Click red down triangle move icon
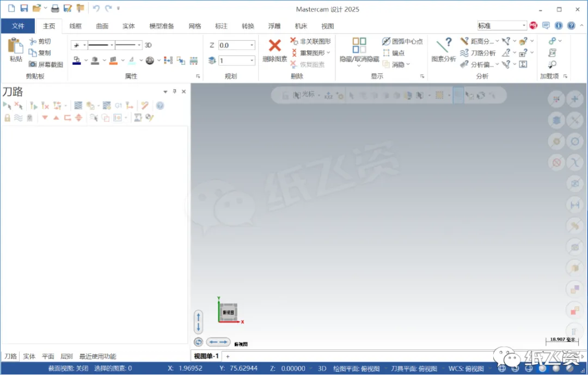Viewport: 588px width, 375px height. 45,118
